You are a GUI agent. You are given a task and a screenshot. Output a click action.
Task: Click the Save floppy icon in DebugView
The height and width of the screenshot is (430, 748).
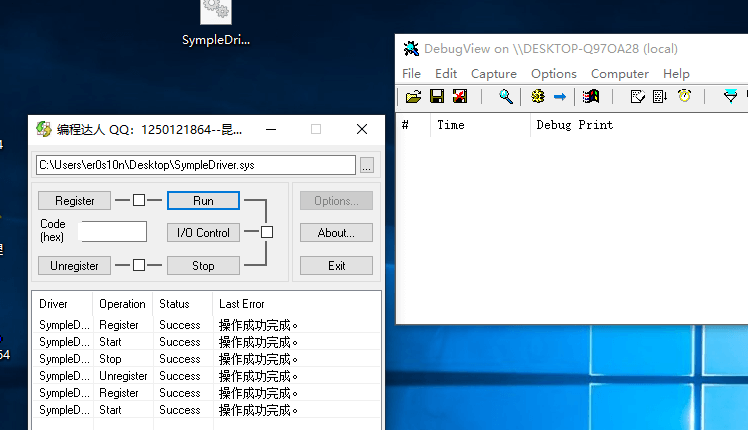coord(436,97)
